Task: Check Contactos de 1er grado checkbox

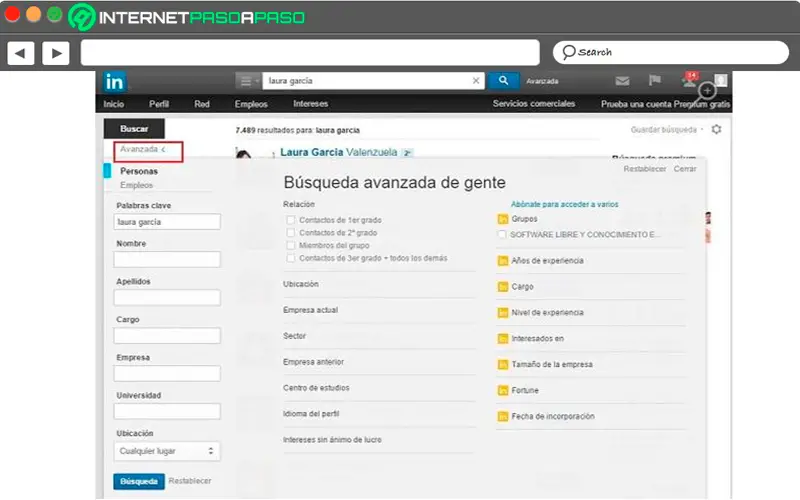Action: tap(291, 220)
